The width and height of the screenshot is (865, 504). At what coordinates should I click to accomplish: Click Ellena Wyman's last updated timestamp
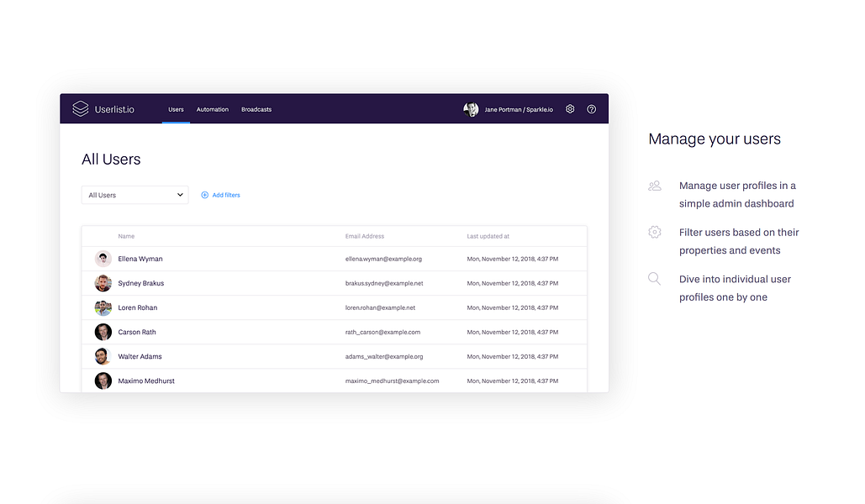[x=513, y=259]
